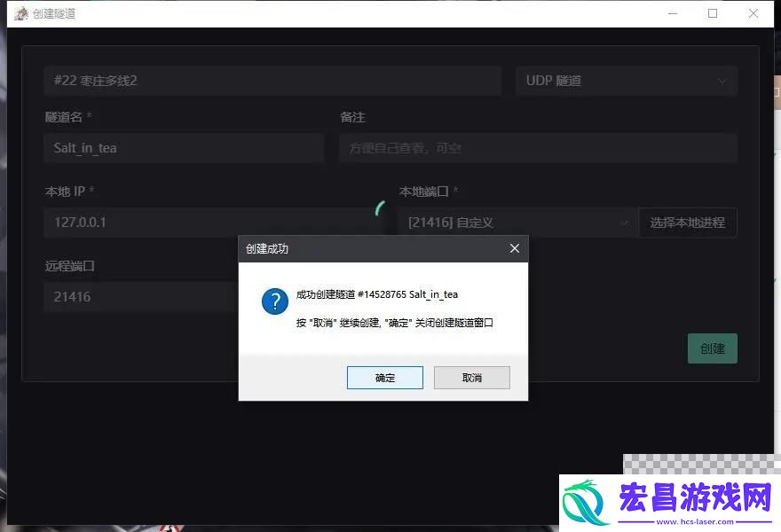Click the 远程端口 field showing 21416
781x532 pixels.
tap(141, 297)
